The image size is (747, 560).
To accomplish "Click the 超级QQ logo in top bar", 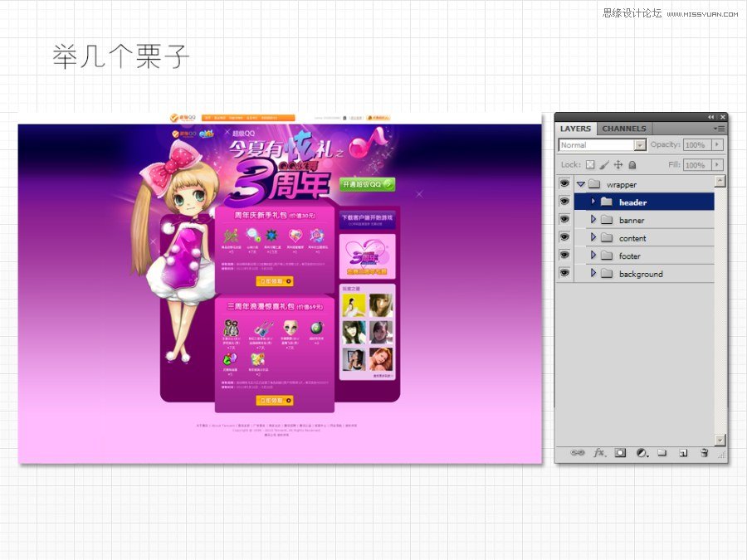I will coord(183,118).
